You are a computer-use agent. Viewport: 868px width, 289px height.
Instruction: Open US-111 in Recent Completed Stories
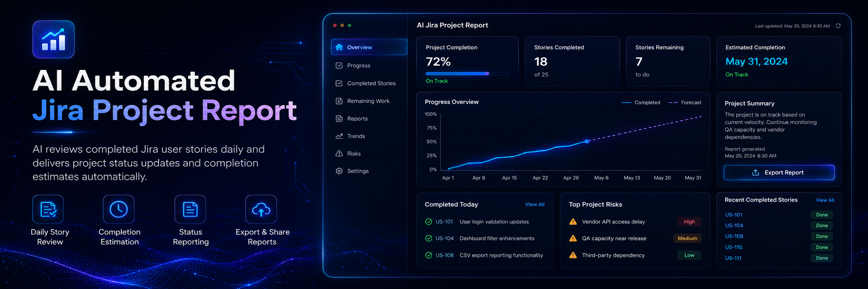click(733, 258)
